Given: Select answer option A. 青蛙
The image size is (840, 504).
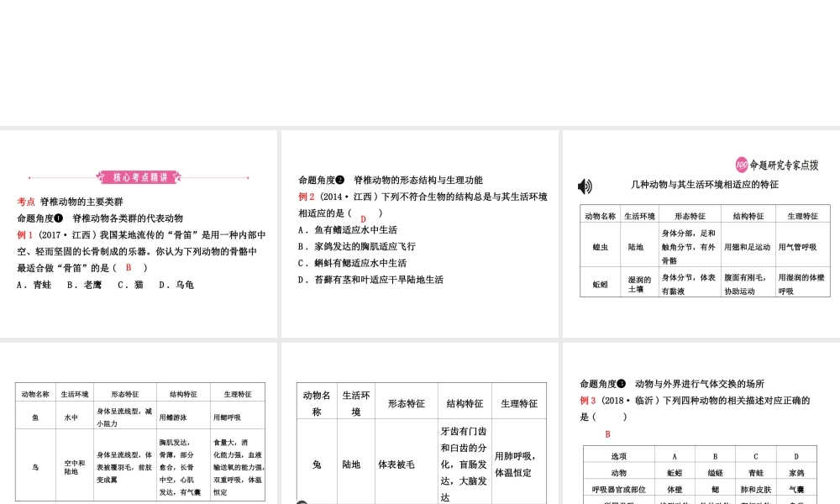Looking at the screenshot, I should (x=34, y=285).
